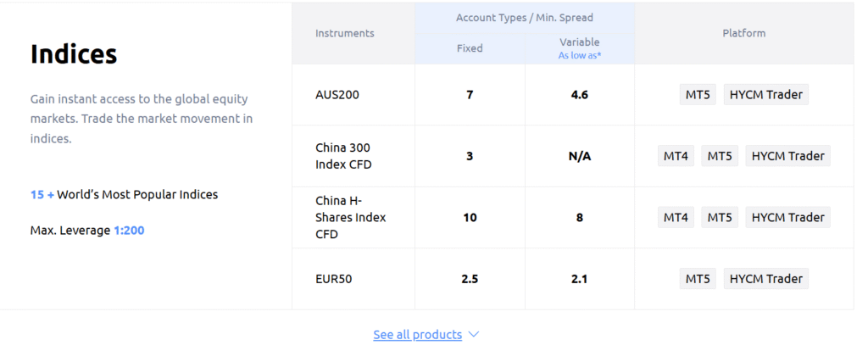Screen dimensions: 868x345
Task: Open HYCM Trader for China H-Shares
Action: pos(787,217)
